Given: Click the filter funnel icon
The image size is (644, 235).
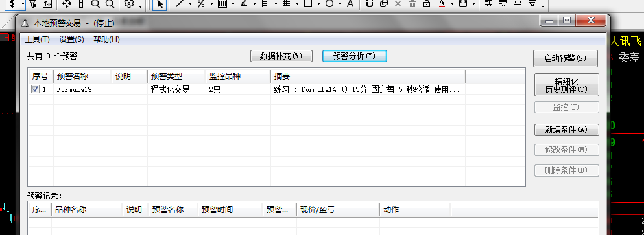Looking at the screenshot, I should pos(33,4).
